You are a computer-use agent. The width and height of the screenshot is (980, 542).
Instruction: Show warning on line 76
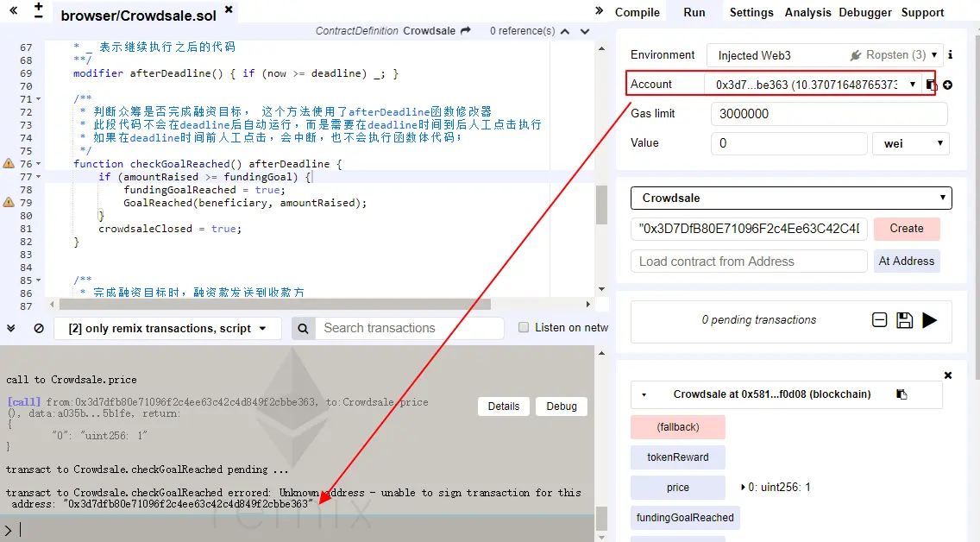(x=9, y=164)
